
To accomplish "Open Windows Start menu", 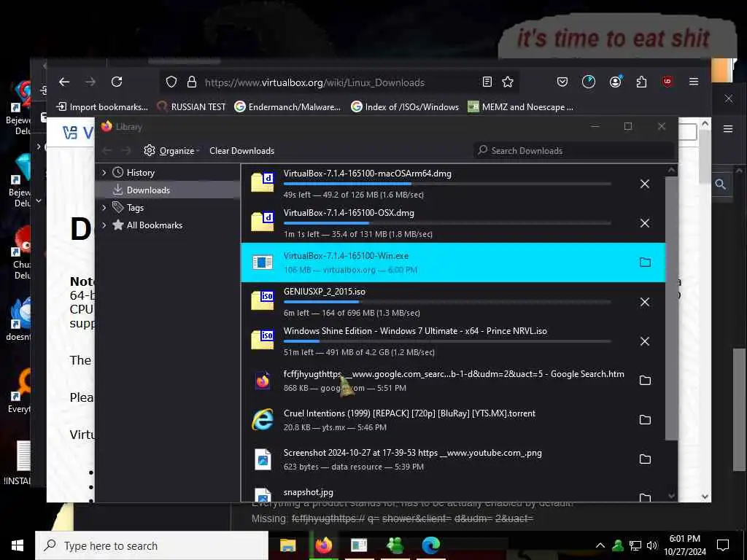I will [x=18, y=545].
